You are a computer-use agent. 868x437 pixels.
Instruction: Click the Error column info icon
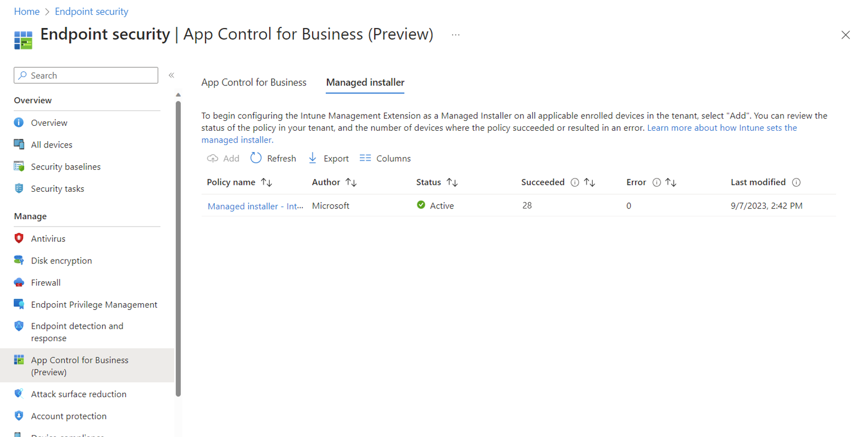click(657, 182)
